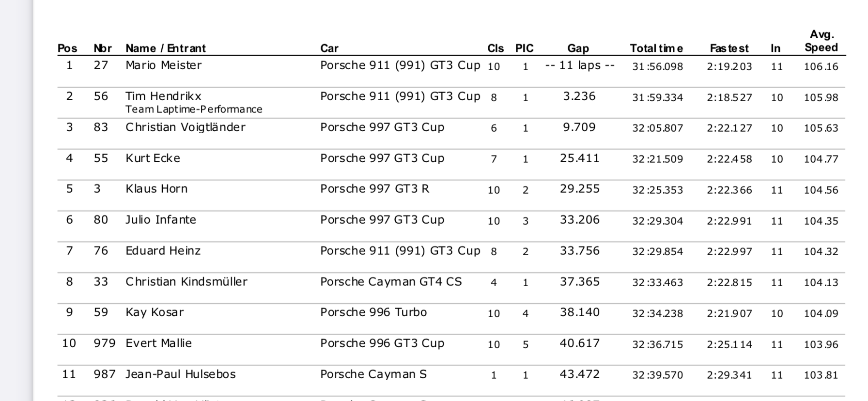Click the Porsche Cayman GT4 CS entry
Viewport: 868px width, 401px height.
click(x=391, y=282)
